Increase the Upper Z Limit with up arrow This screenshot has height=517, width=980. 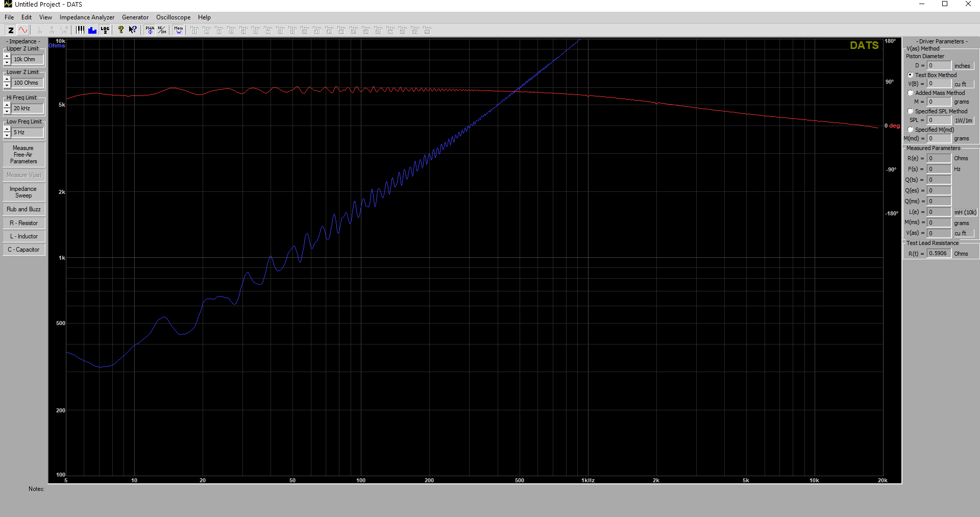7,56
